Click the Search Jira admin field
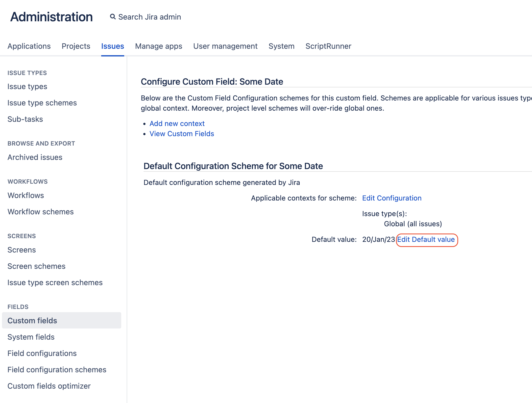The image size is (532, 403). click(149, 17)
